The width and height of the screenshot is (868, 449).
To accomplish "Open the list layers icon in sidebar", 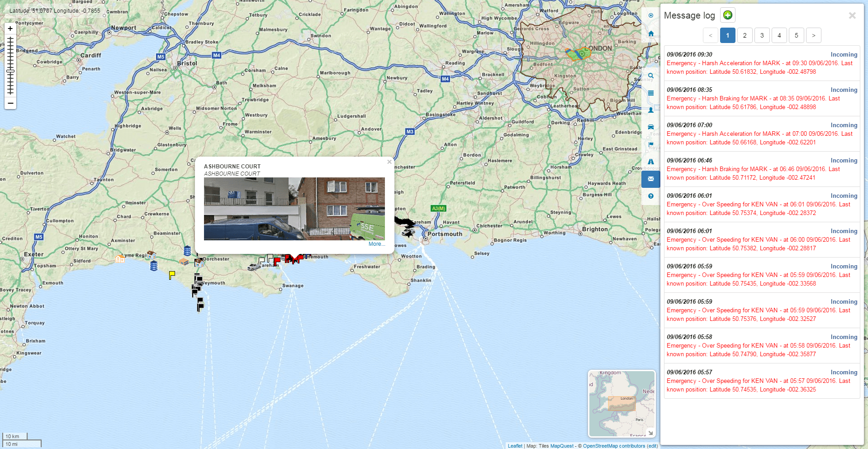I will click(x=650, y=93).
